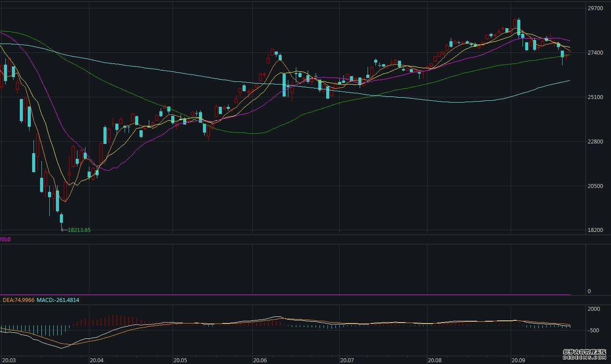Click the 20.09 date on time axis
This screenshot has height=364, width=611.
click(x=519, y=360)
